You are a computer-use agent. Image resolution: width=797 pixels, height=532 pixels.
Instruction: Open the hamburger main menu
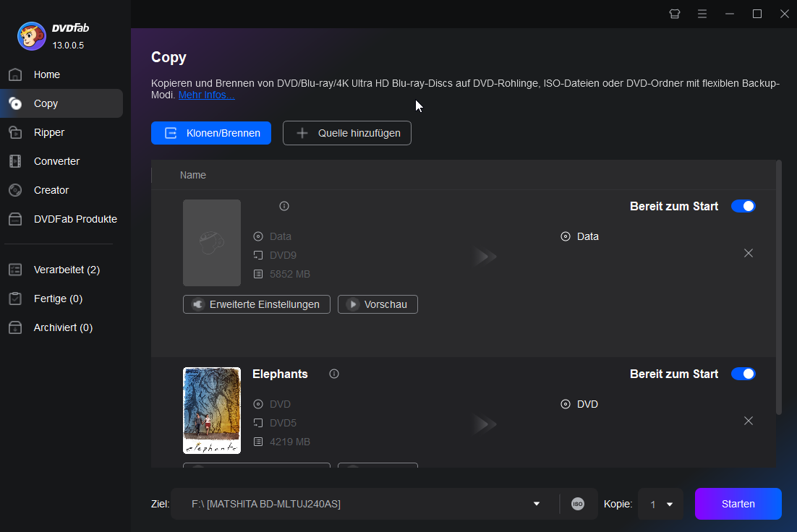point(702,14)
